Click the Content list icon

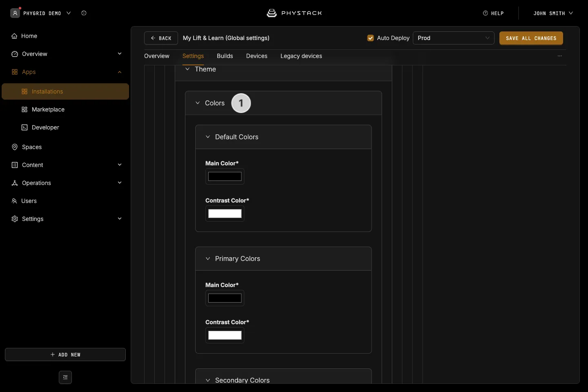[x=15, y=165]
